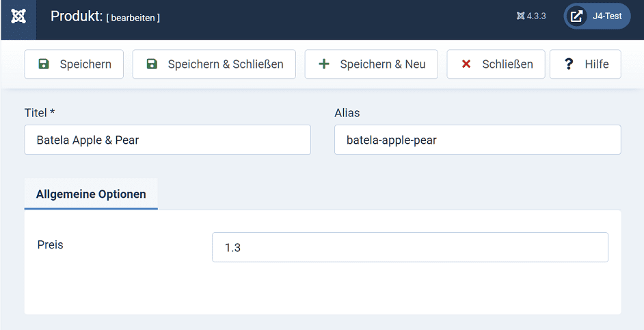Viewport: 644px width, 330px height.
Task: Click the red X icon on Schließen
Action: click(466, 64)
